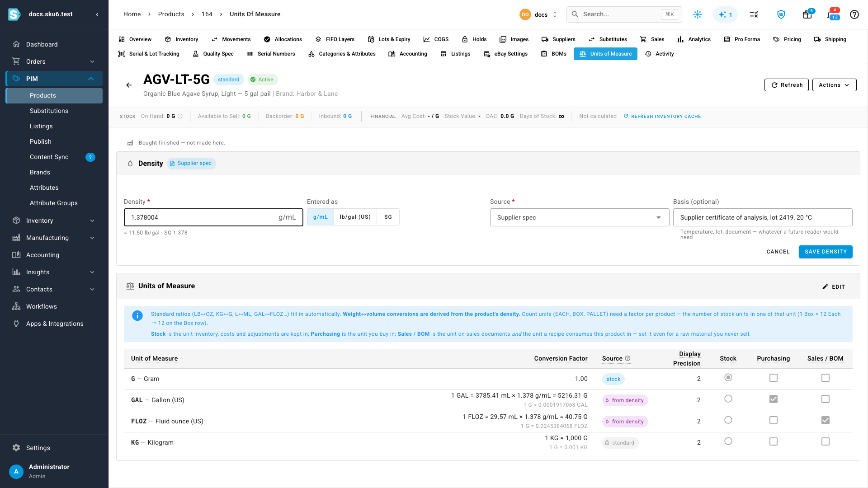Viewport: 868px width, 488px height.
Task: Click the Accounting book icon in sidebar
Action: pyautogui.click(x=16, y=255)
